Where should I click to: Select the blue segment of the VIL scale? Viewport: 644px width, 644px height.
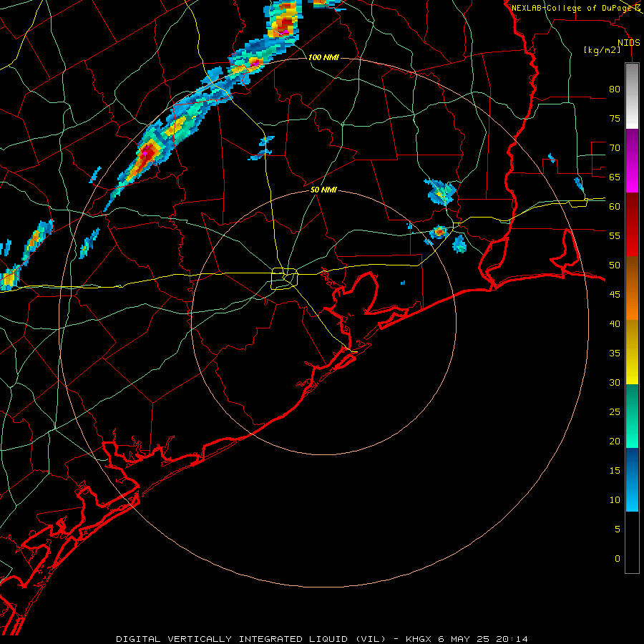click(632, 479)
